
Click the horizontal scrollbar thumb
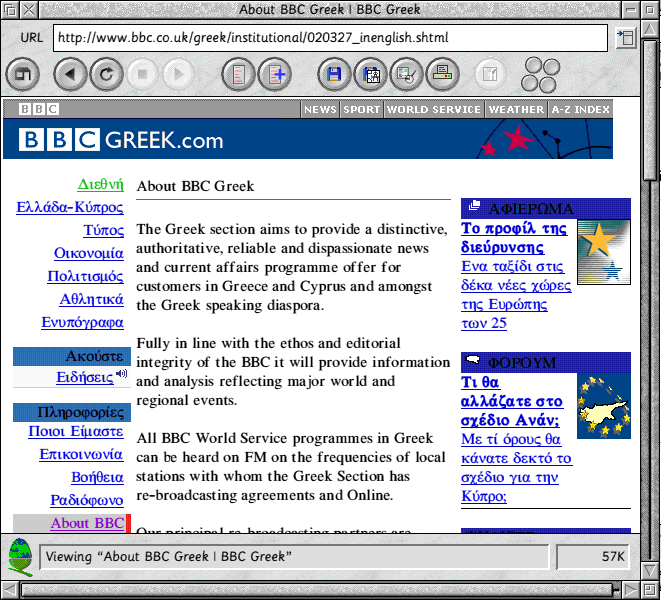pyautogui.click(x=318, y=590)
